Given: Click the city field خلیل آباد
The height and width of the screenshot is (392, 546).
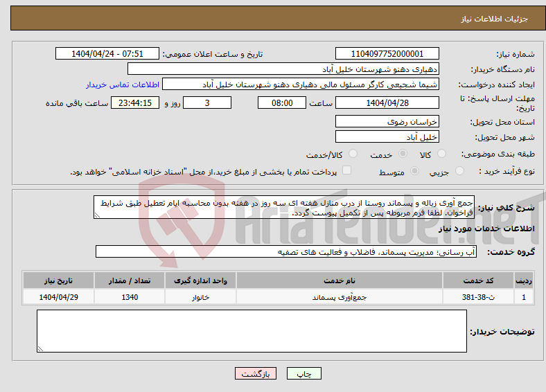Looking at the screenshot, I should coord(387,136).
